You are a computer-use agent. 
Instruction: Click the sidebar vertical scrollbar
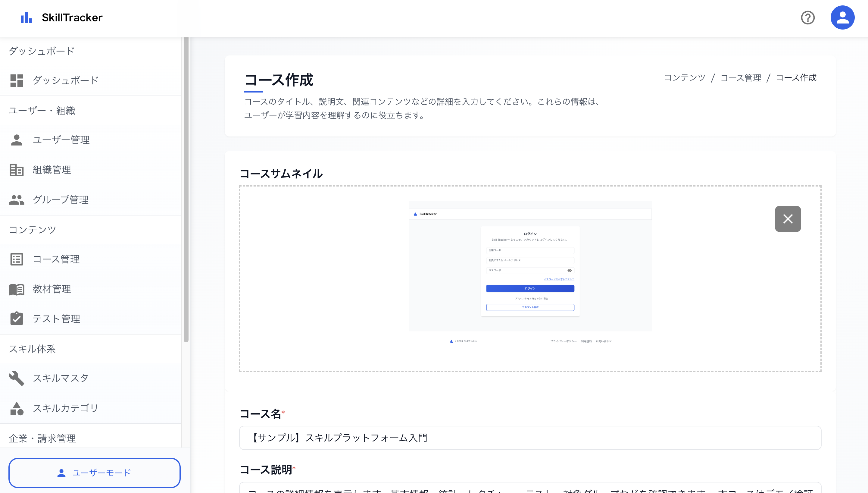click(186, 190)
